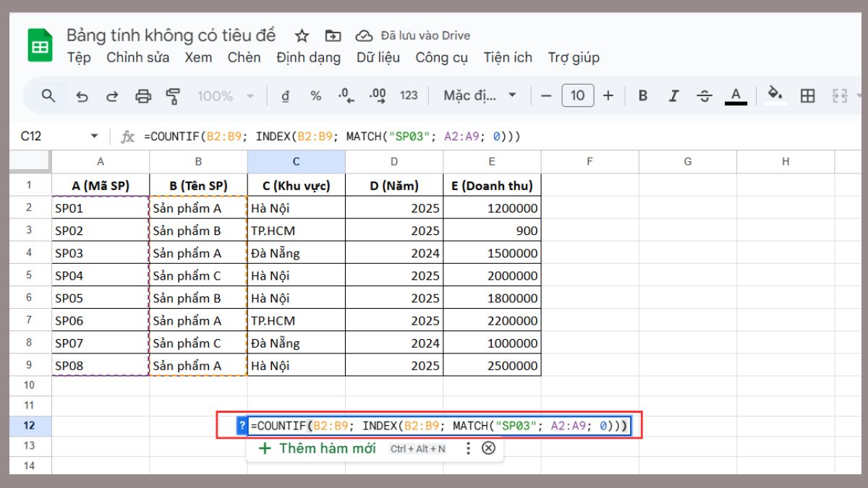This screenshot has width=868, height=488.
Task: Open the C12 name box dropdown
Action: click(x=95, y=136)
